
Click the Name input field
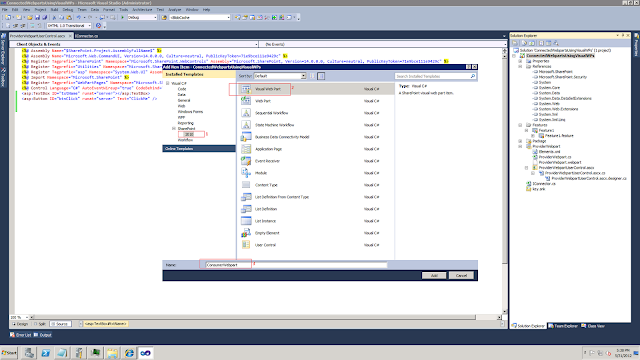(296, 265)
